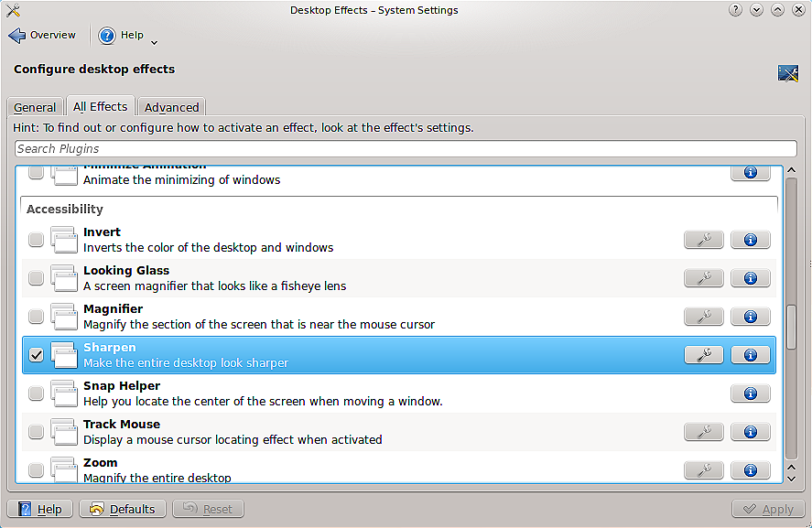This screenshot has height=528, width=812.
Task: Click the Help button at bottom left
Action: [40, 509]
